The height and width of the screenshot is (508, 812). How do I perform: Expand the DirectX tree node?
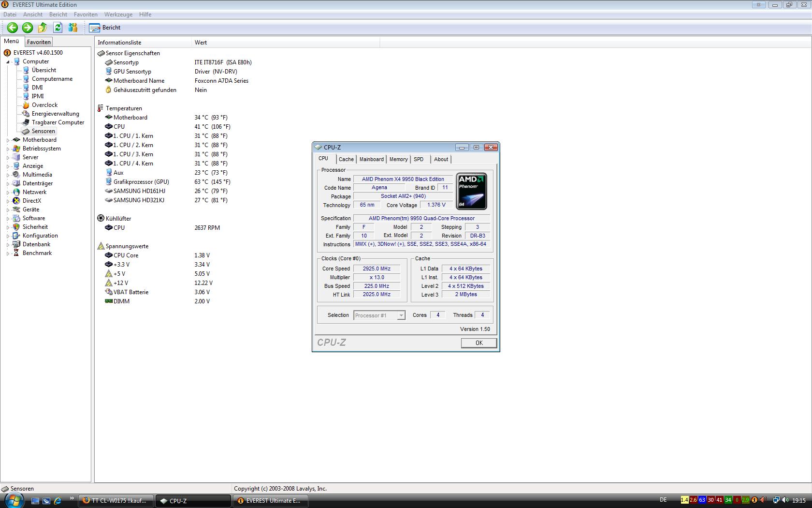8,201
